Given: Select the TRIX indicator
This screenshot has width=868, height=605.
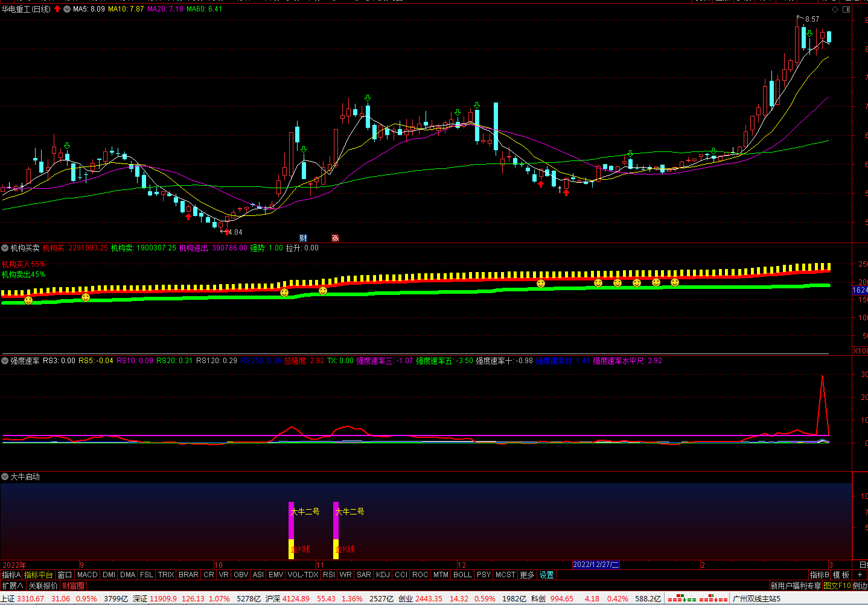Looking at the screenshot, I should [x=166, y=575].
